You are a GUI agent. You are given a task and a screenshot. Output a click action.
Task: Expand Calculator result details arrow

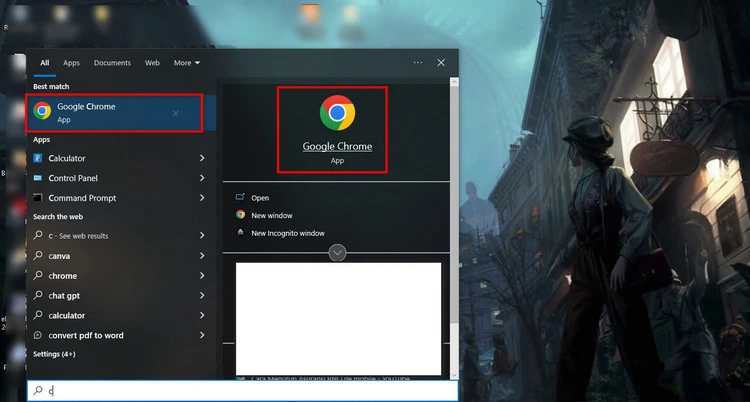[202, 158]
